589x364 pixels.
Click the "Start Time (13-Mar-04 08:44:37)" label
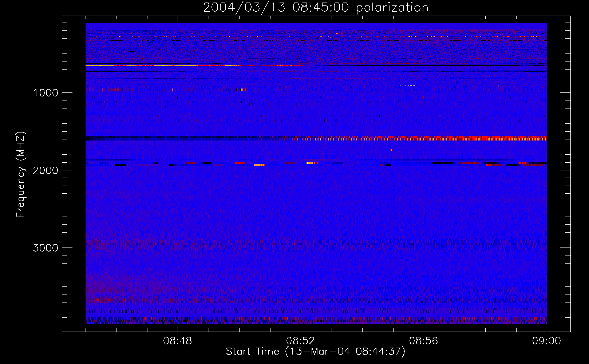[x=316, y=352]
